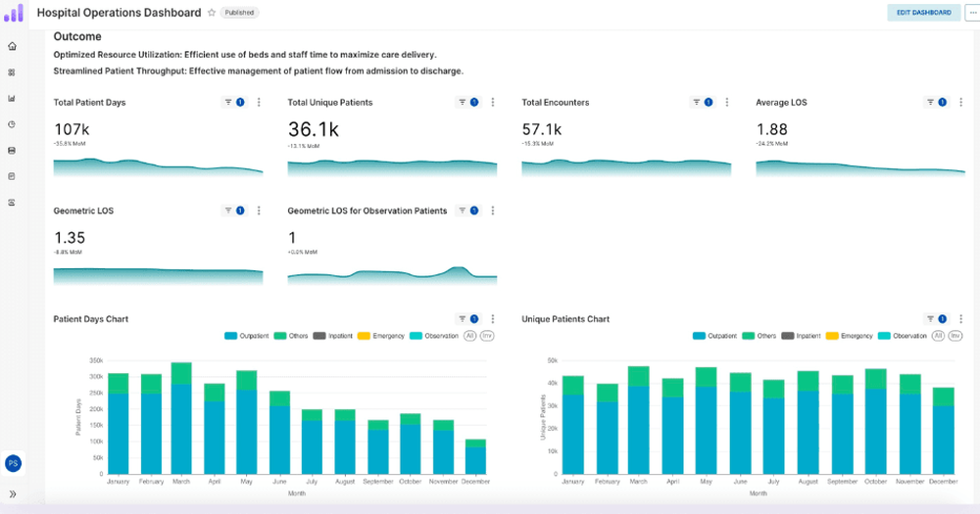
Task: Click the Observation color swatch in Patient Days legend
Action: click(x=416, y=336)
